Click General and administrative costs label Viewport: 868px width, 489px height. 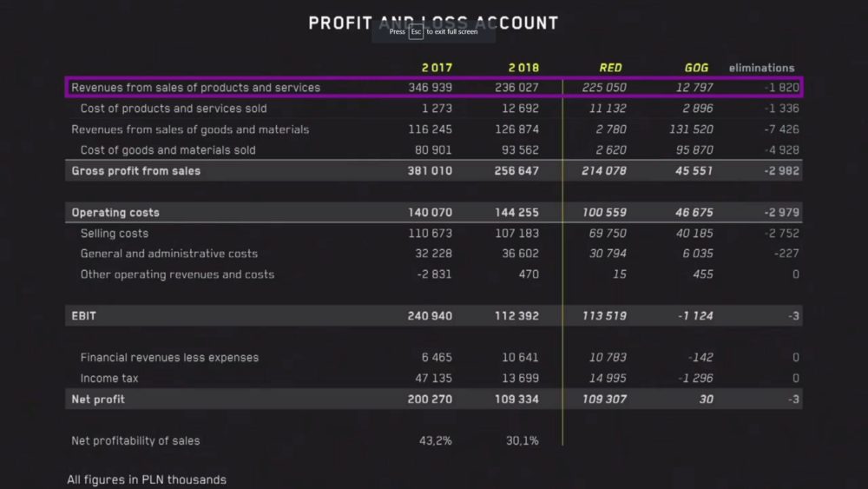(x=169, y=254)
